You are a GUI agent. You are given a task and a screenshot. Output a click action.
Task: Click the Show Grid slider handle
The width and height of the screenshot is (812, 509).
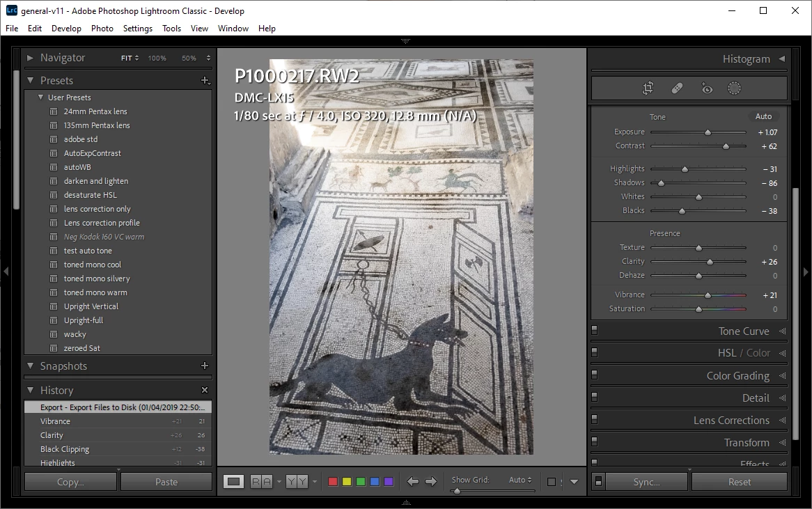456,490
